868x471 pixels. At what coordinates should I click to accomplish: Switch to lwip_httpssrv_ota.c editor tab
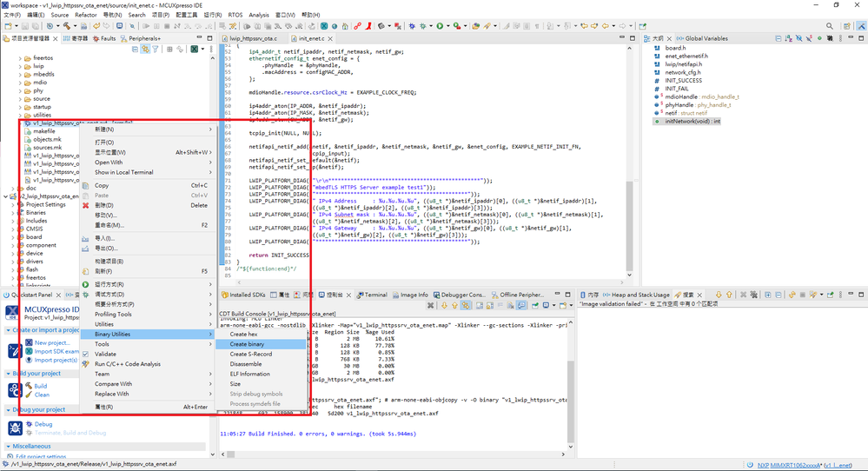(254, 39)
